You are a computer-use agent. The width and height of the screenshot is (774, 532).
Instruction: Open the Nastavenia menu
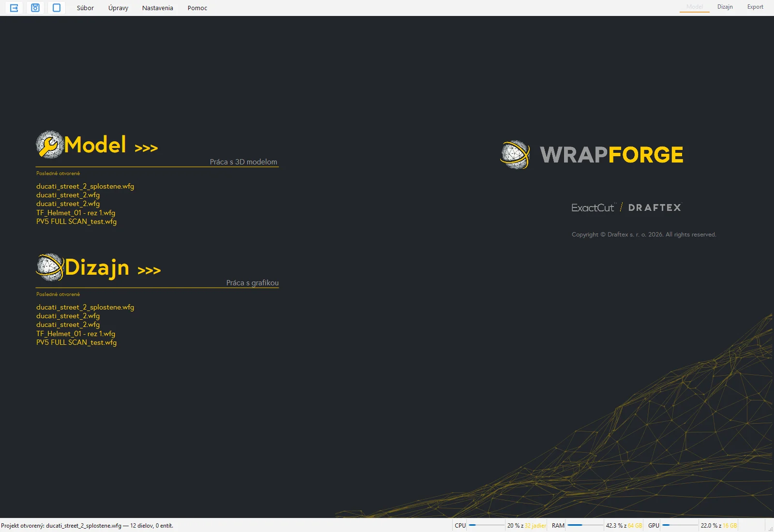158,8
